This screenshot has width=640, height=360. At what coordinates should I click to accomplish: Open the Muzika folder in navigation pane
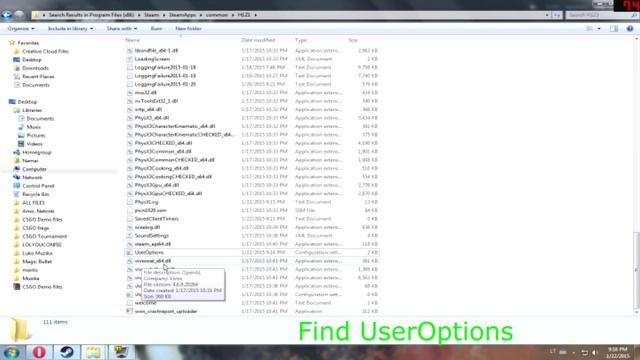(31, 278)
